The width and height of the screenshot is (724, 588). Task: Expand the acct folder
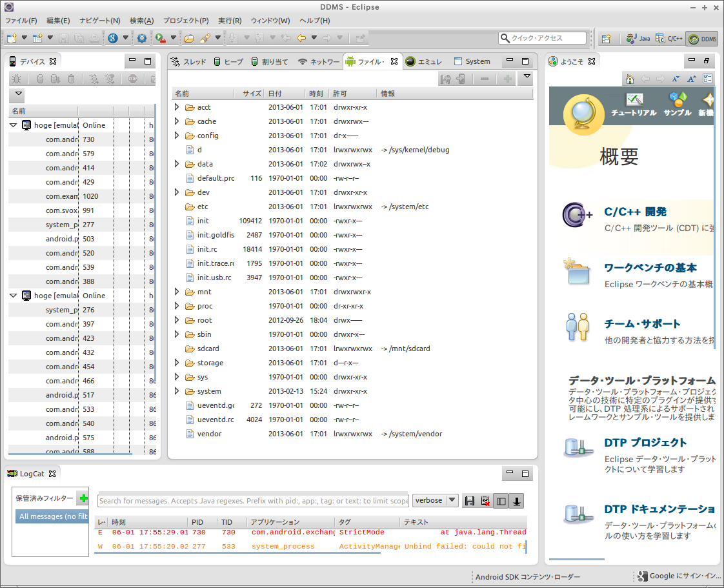click(177, 107)
